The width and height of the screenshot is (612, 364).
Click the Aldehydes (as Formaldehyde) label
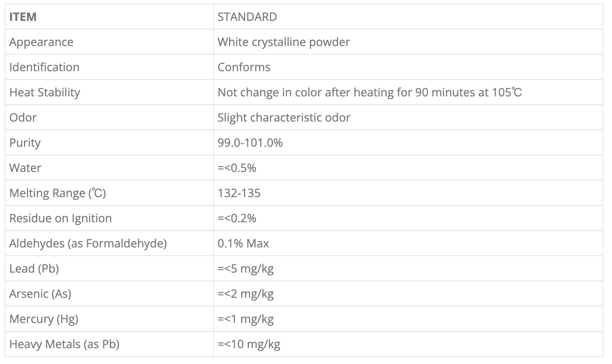click(88, 244)
